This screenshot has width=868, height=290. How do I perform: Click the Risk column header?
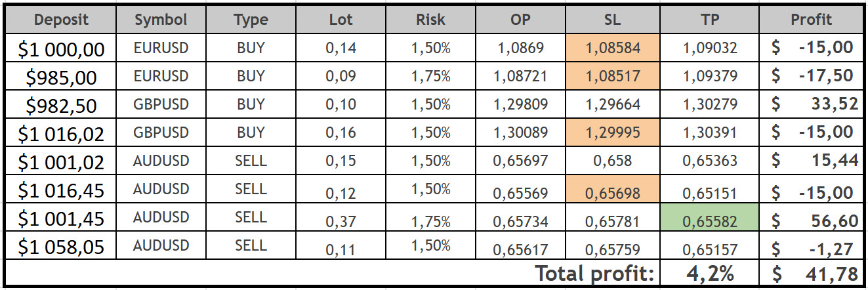(430, 20)
